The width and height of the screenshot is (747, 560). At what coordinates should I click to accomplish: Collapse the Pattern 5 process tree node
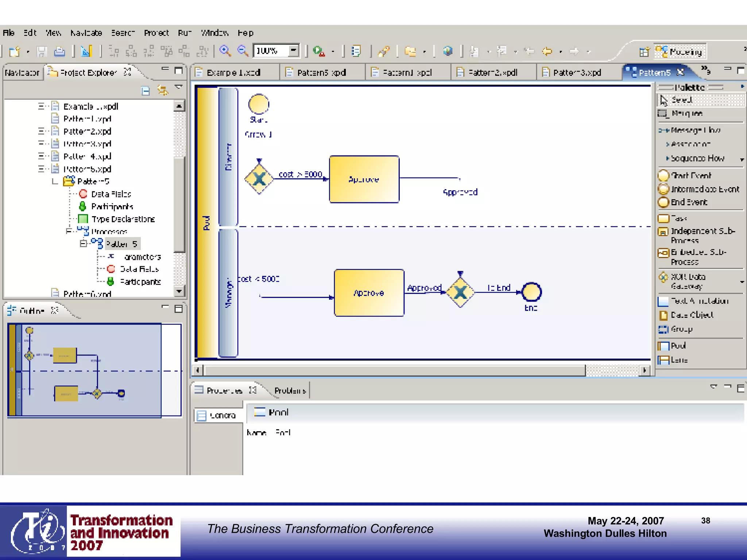(x=84, y=244)
